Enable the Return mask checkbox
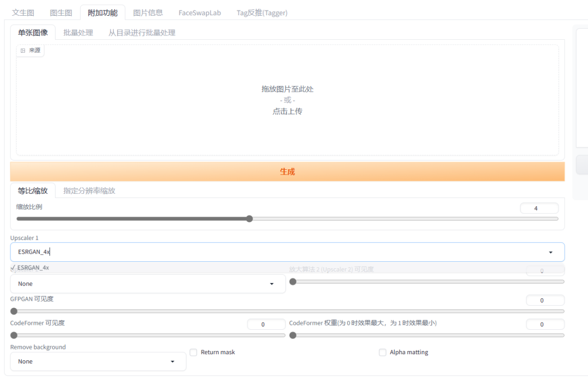Screen dimensions: 588x382 tap(193, 353)
